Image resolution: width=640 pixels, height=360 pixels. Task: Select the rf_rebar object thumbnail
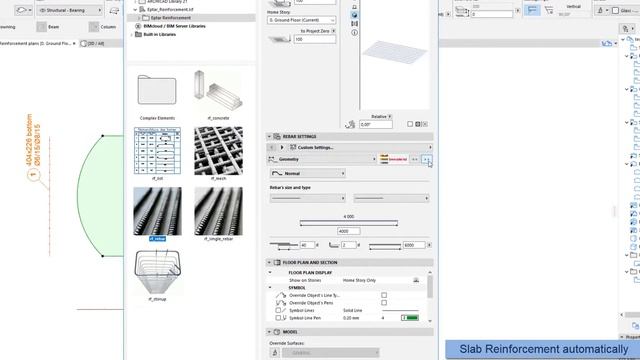coord(158,211)
